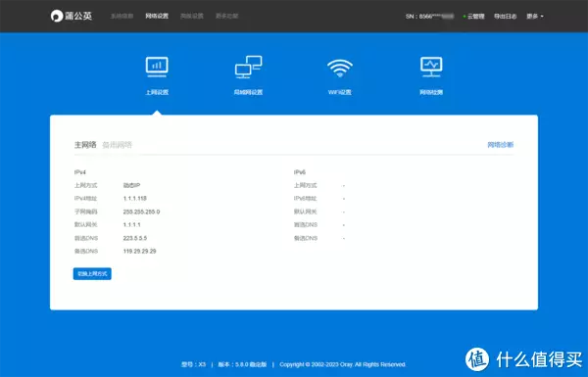Open the 网络检测 network monitor icon
Image resolution: width=588 pixels, height=377 pixels.
coord(431,75)
